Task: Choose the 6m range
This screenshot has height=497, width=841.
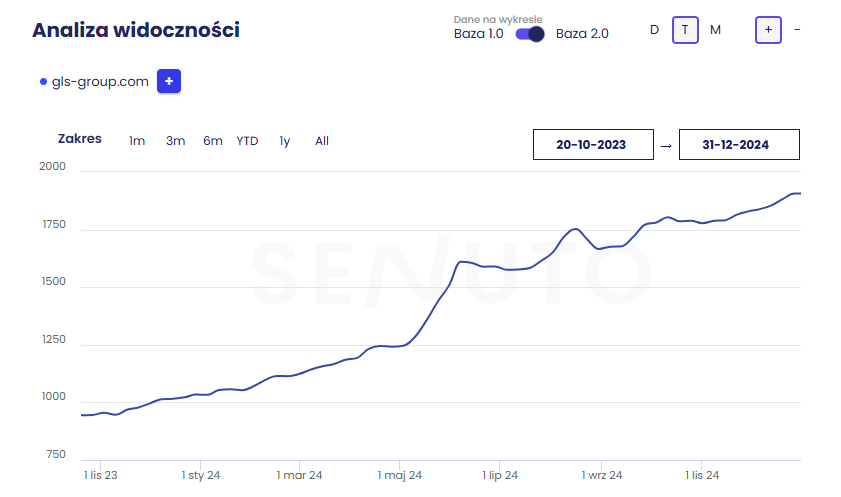Action: (x=212, y=141)
